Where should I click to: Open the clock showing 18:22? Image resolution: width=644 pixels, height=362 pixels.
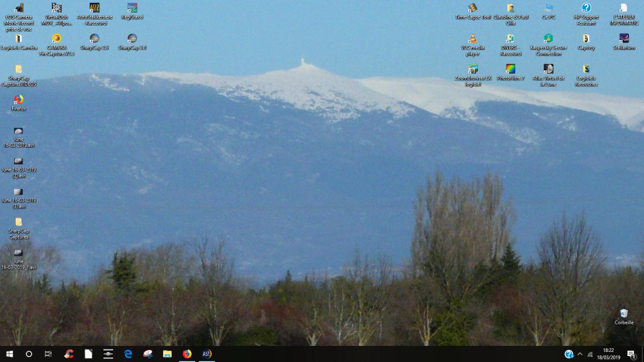608,354
